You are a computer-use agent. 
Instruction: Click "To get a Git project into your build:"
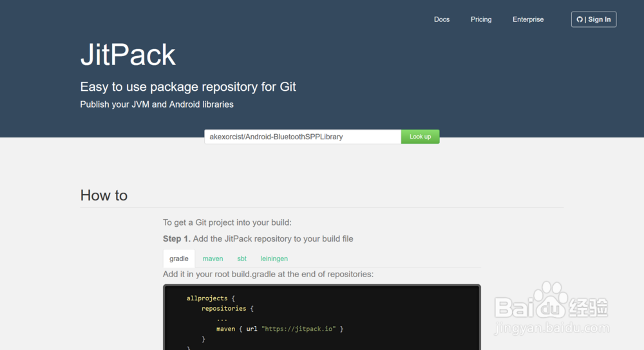pyautogui.click(x=227, y=222)
